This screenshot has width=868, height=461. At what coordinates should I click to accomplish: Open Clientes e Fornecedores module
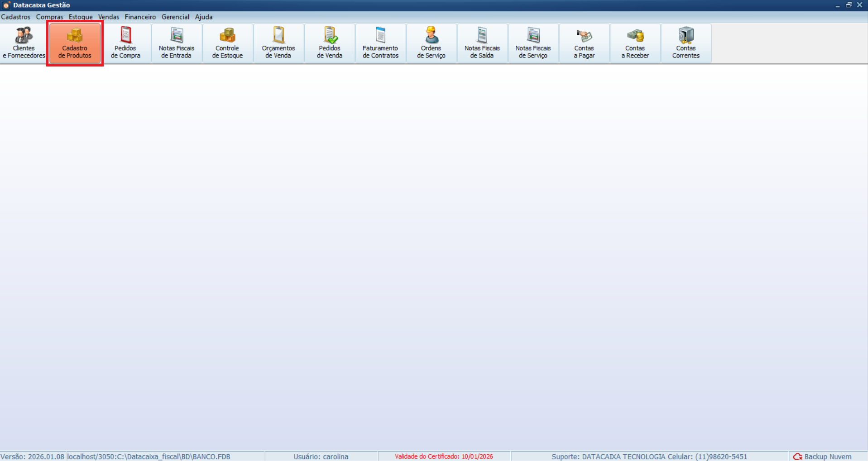point(24,43)
